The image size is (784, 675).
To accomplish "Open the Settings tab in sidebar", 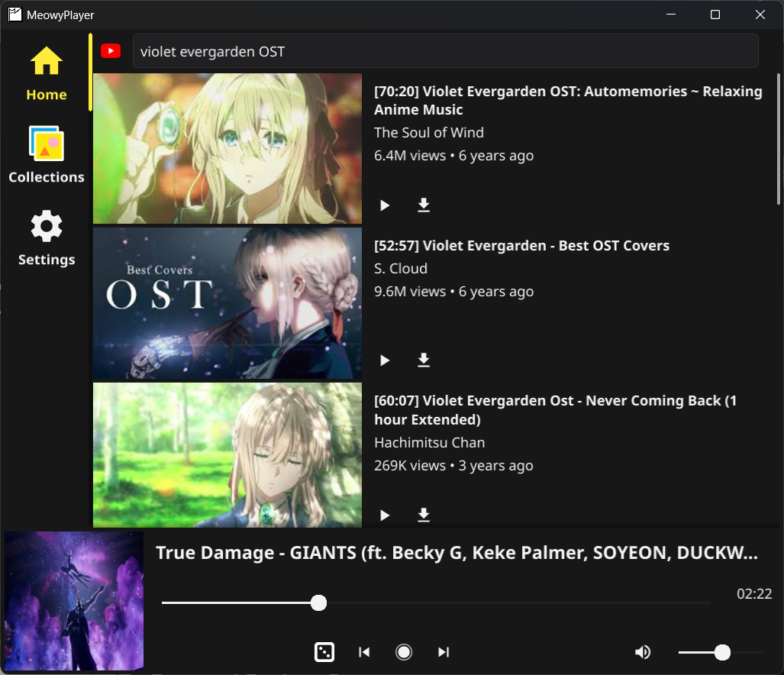I will (x=46, y=237).
